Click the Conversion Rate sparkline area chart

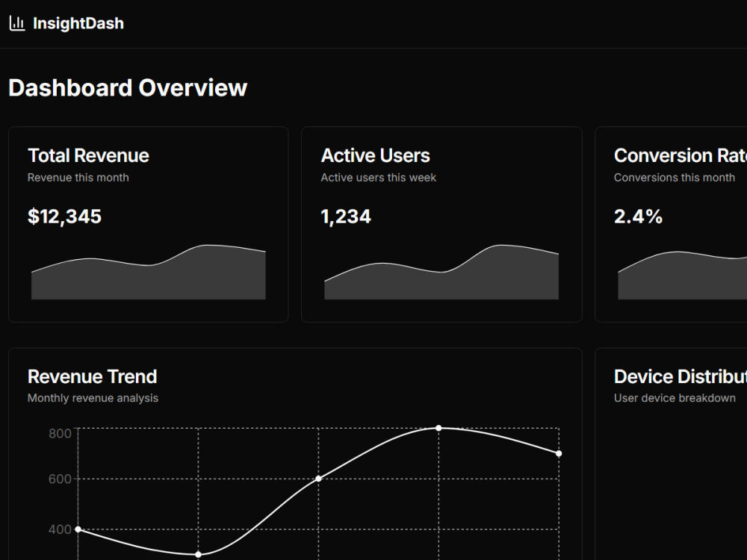(x=682, y=276)
